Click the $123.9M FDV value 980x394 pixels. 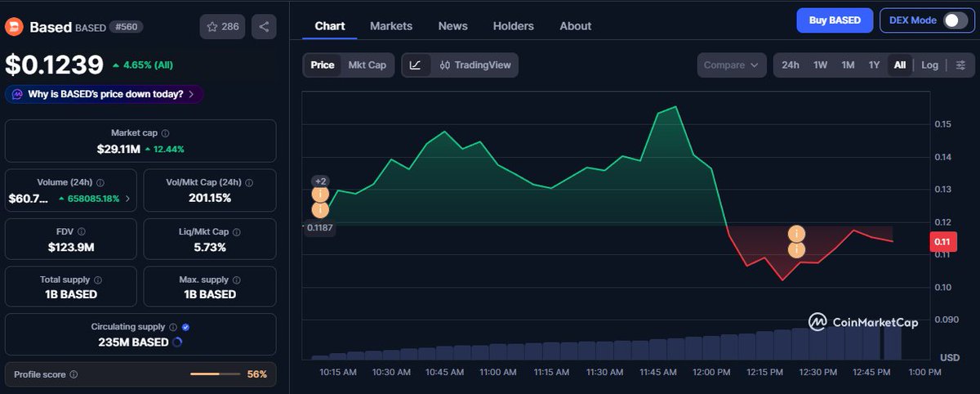tap(72, 247)
